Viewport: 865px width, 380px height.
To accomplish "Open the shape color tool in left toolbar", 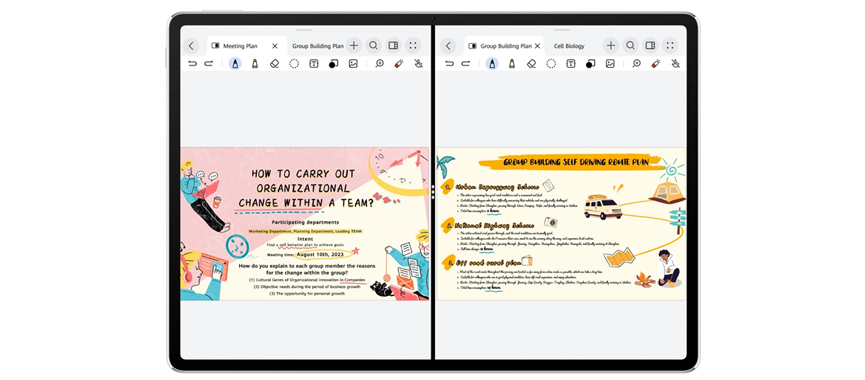I will click(x=333, y=63).
